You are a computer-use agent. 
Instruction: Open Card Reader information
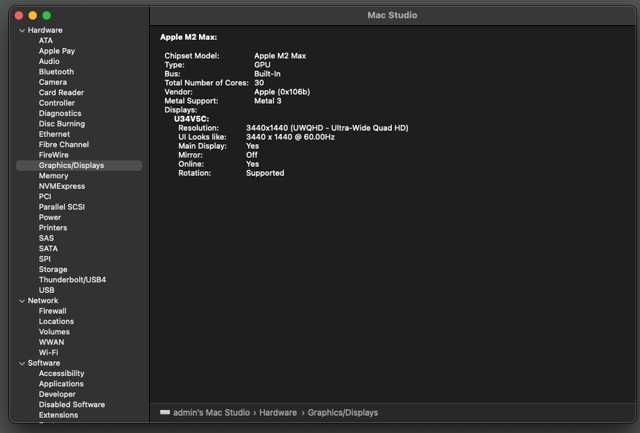point(61,93)
